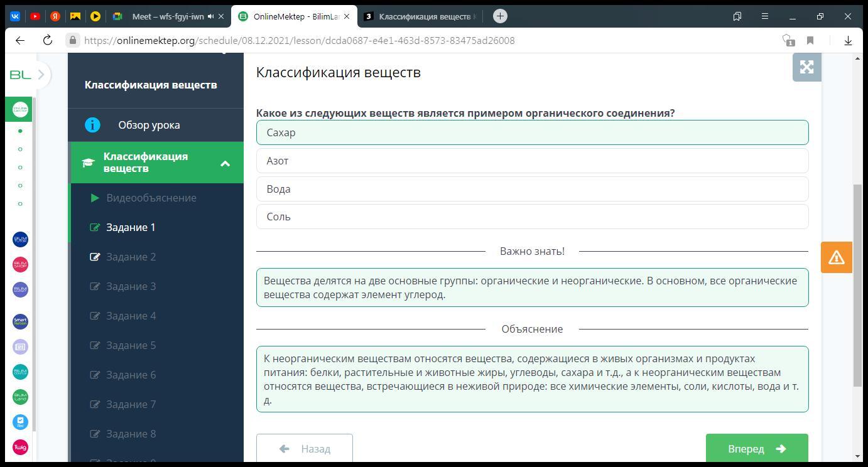
Task: Open the pinned yellow play-icon tab
Action: (x=95, y=16)
